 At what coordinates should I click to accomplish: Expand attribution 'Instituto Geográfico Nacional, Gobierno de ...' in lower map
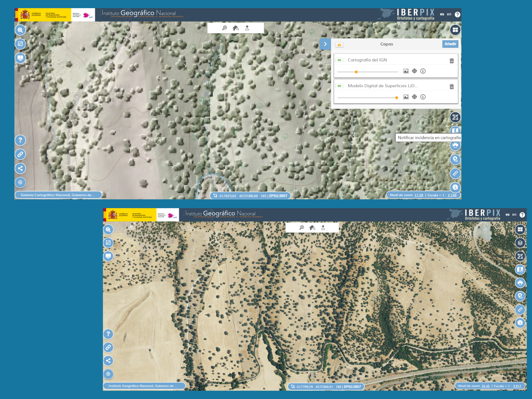[144, 386]
